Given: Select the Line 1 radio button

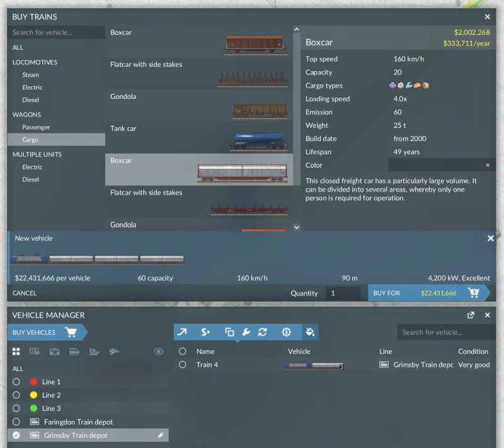Looking at the screenshot, I should (x=16, y=382).
